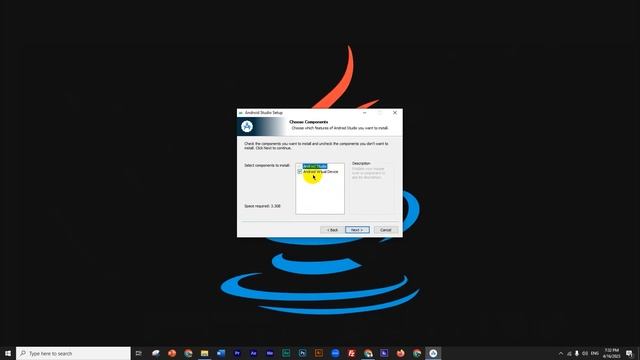
Task: Toggle the Android Virtual Device checkbox
Action: pos(300,172)
